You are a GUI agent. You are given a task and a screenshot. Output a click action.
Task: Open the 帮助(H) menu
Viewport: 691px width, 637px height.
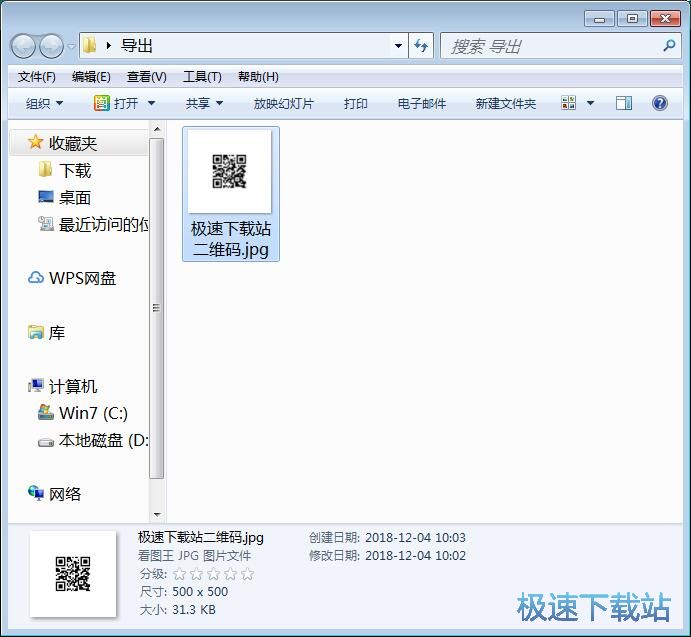click(258, 77)
